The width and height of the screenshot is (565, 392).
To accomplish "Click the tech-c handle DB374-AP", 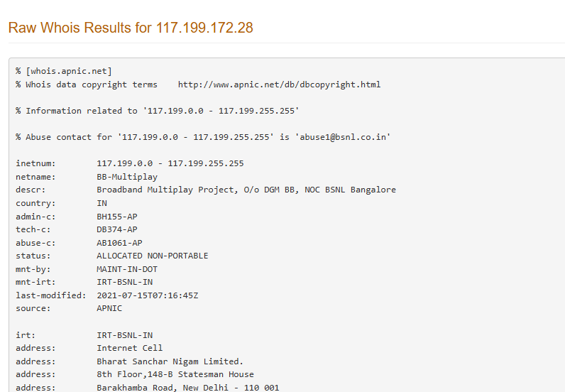I will coord(116,229).
